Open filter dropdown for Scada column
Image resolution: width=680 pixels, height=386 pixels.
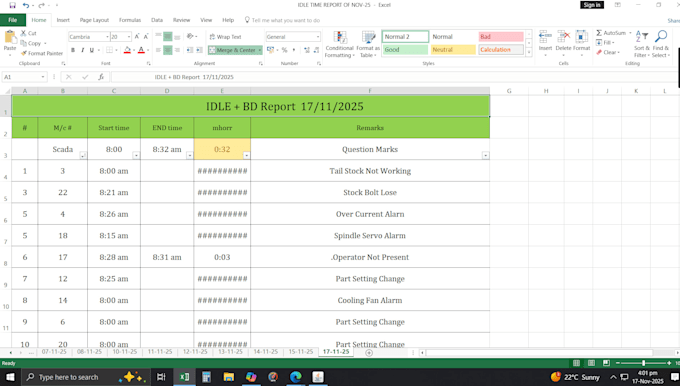click(83, 156)
